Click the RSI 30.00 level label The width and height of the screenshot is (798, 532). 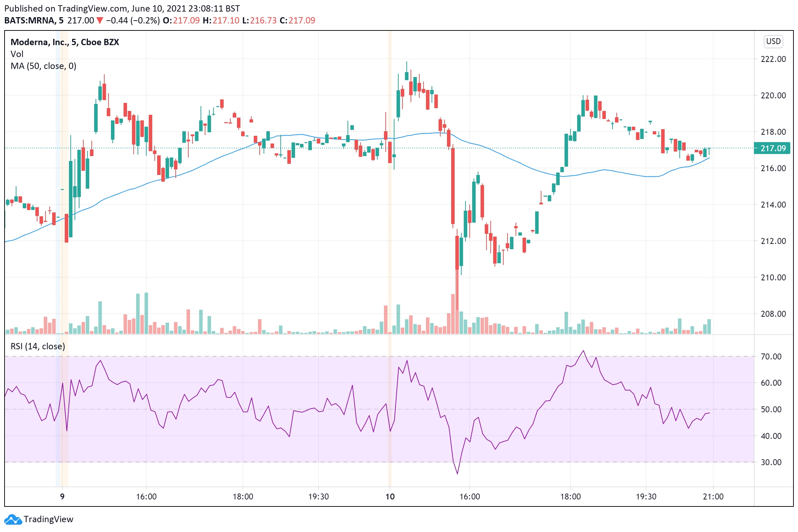(771, 462)
